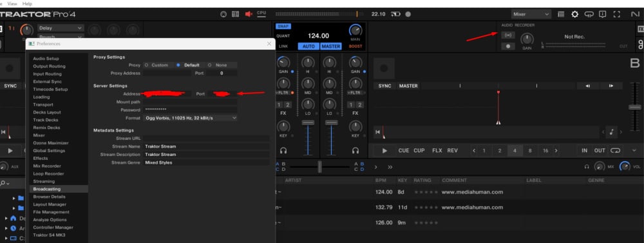Toggle Deck B MASTER
The image size is (644, 243).
408,86
